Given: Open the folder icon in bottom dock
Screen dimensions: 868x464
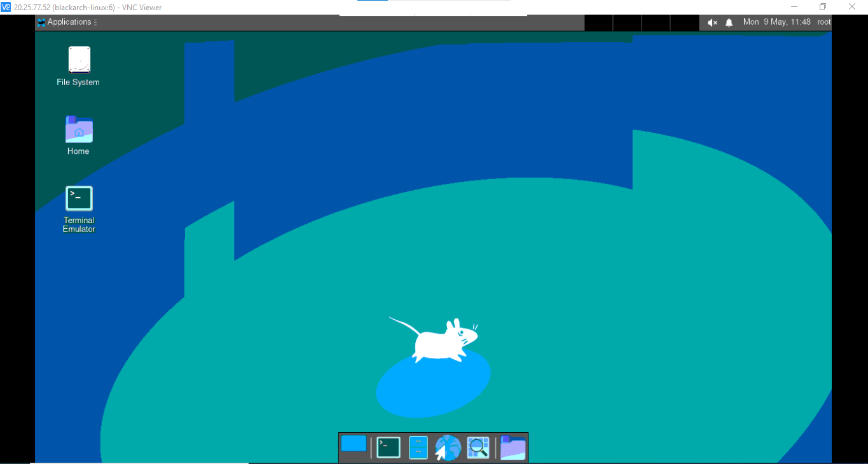Looking at the screenshot, I should pos(513,447).
